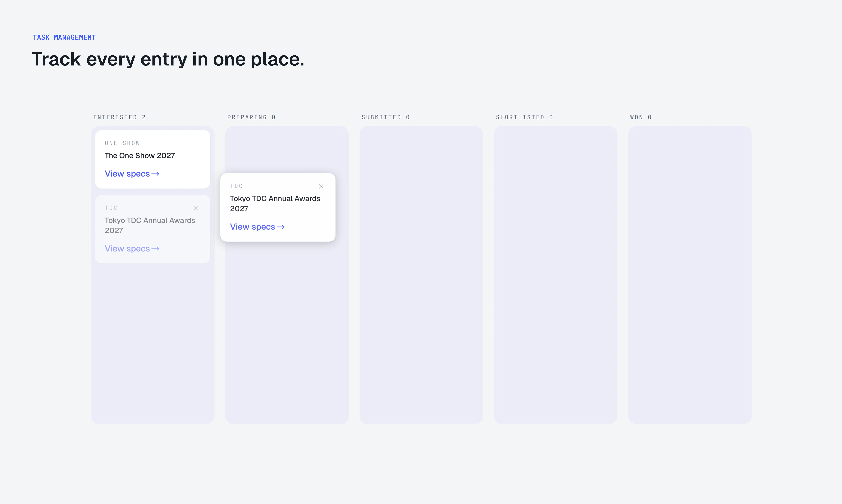The height and width of the screenshot is (504, 842).
Task: Close the floating Tokyo TDC card via X
Action: coord(321,187)
